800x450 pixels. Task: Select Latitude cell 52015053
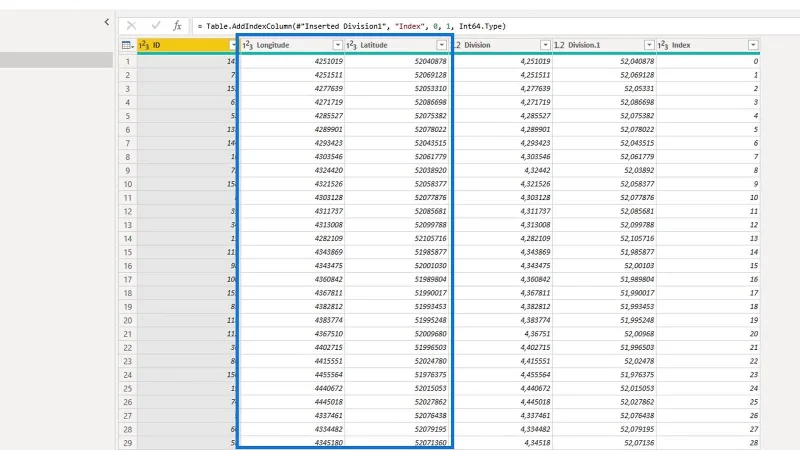tap(396, 388)
